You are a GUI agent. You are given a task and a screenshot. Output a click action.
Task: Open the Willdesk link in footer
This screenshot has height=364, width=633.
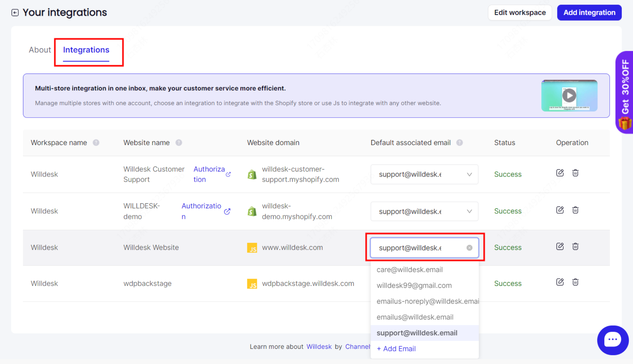click(319, 347)
